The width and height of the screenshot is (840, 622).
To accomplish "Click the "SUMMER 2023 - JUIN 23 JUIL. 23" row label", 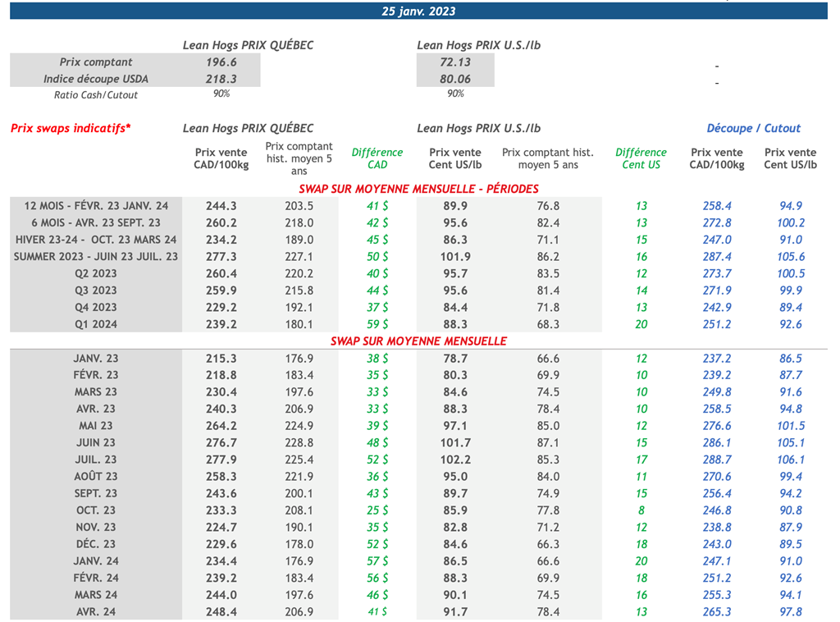I will tap(96, 257).
